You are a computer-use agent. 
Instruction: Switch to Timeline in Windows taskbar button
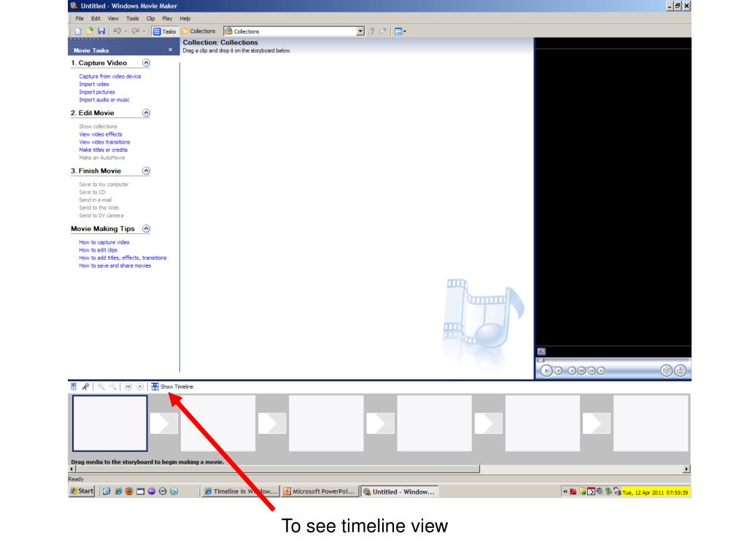point(239,491)
